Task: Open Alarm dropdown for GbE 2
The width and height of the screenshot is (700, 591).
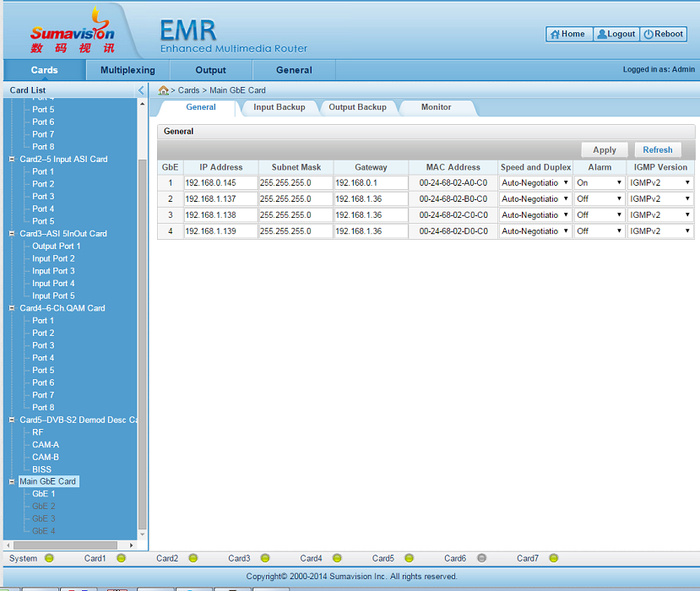Action: pos(600,198)
